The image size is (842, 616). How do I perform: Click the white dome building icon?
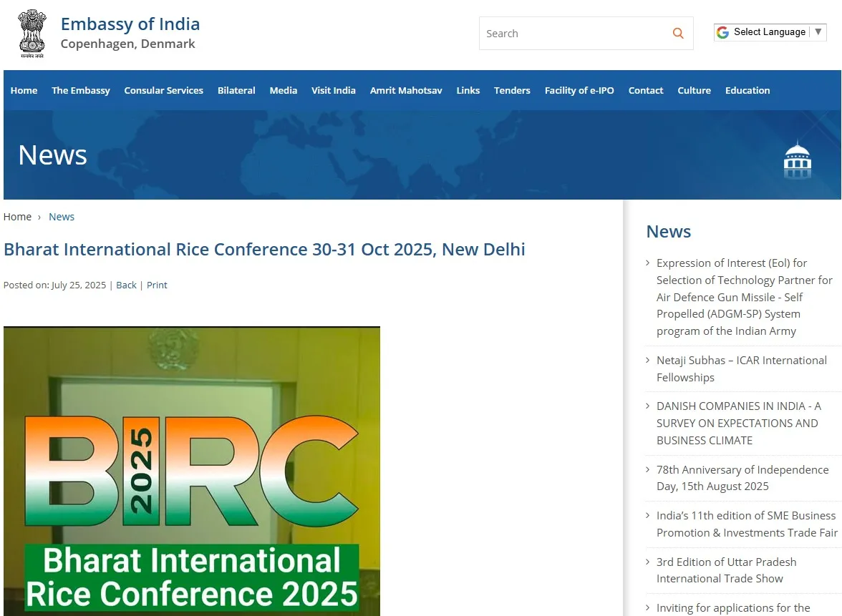(x=797, y=161)
